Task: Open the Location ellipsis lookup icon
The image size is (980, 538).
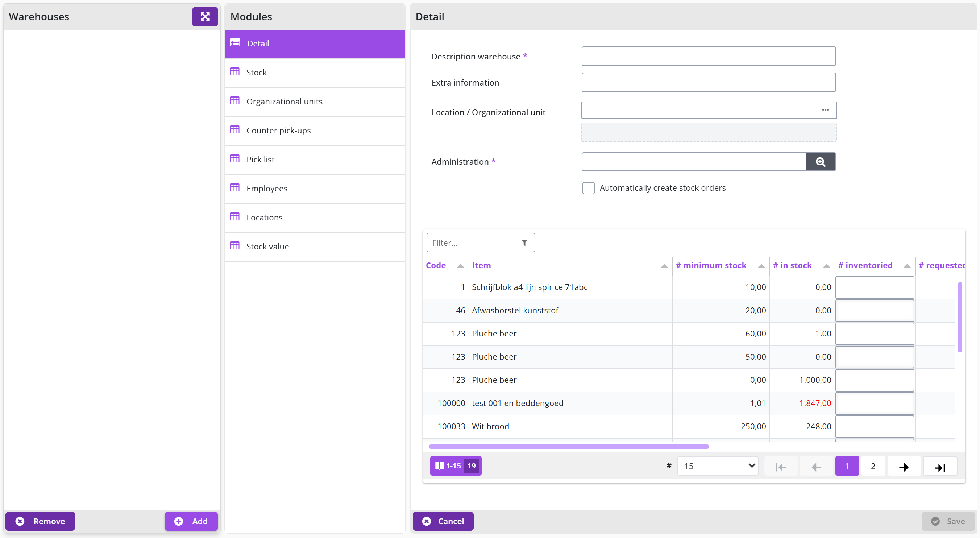Action: coord(825,110)
